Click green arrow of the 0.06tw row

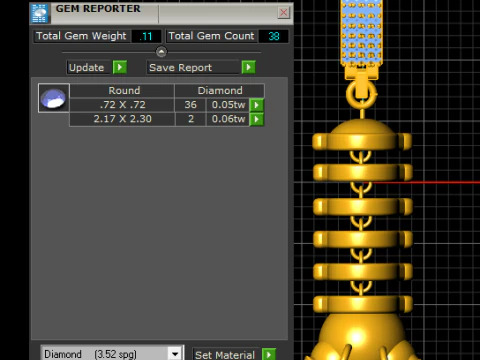(x=257, y=119)
